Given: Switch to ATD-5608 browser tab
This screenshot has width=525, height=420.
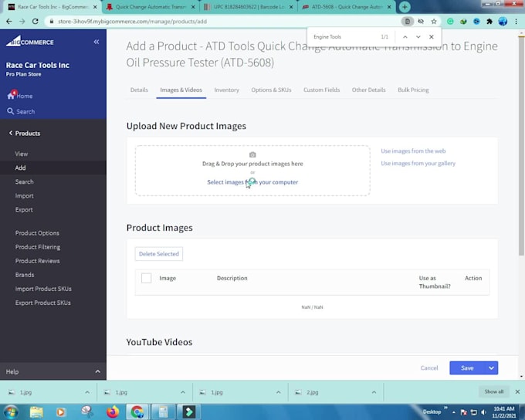Looking at the screenshot, I should coord(346,7).
